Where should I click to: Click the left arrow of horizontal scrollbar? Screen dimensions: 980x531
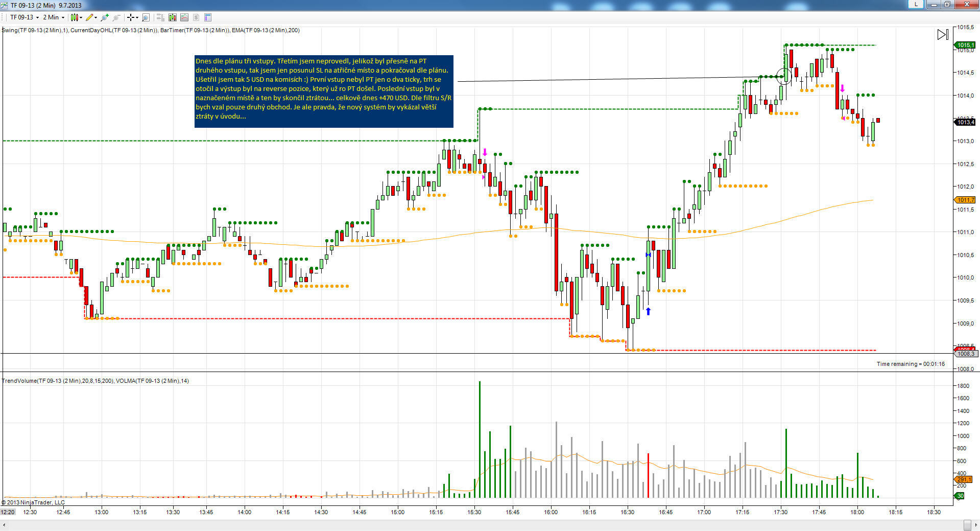tap(5, 525)
